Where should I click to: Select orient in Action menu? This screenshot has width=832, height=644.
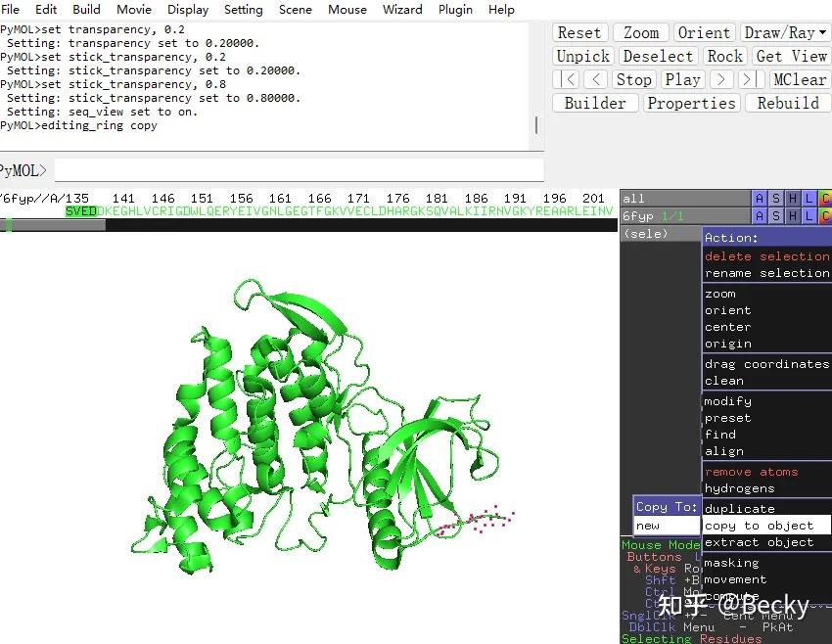pos(766,310)
